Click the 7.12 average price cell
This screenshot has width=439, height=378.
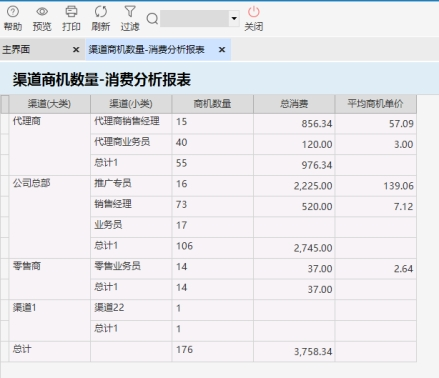[376, 206]
